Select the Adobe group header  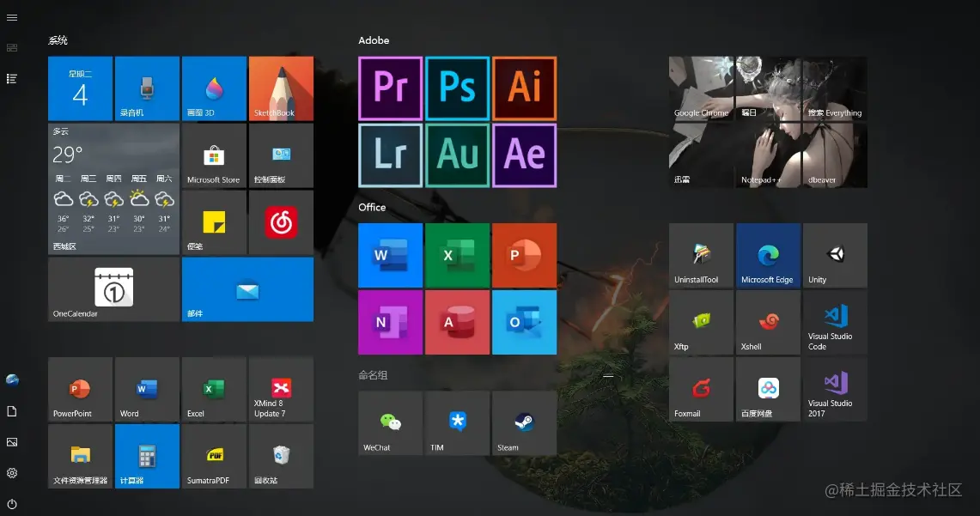[x=374, y=40]
